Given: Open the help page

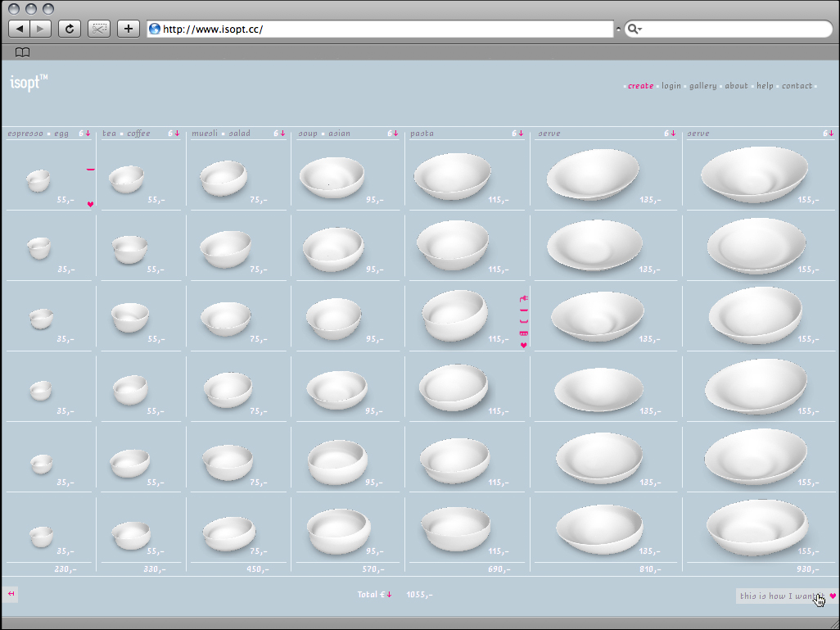Looking at the screenshot, I should 765,86.
